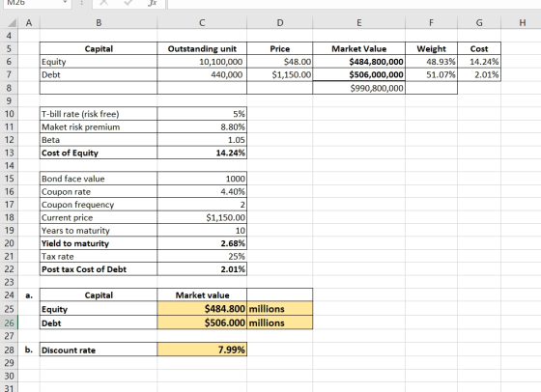Select column D header
The image size is (541, 392).
click(x=280, y=23)
